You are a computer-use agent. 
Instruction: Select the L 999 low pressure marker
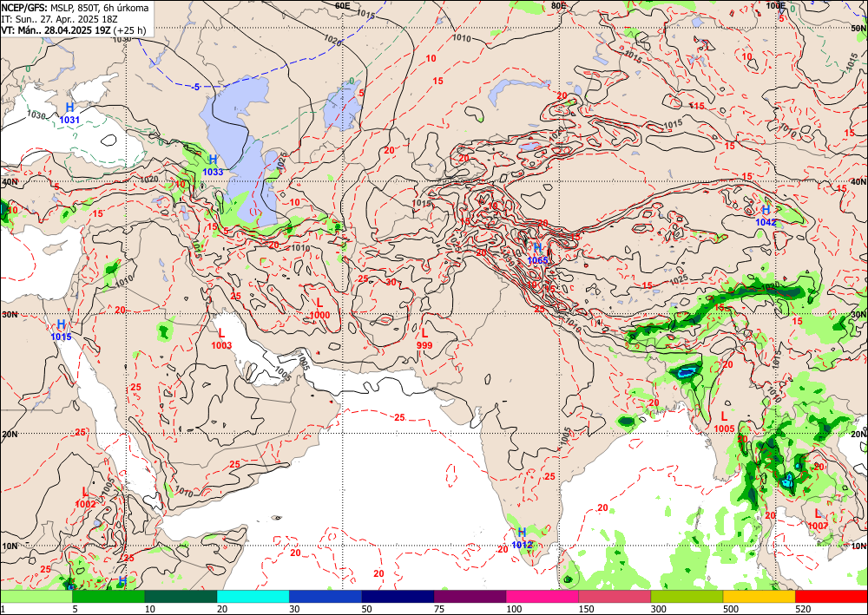pos(424,338)
